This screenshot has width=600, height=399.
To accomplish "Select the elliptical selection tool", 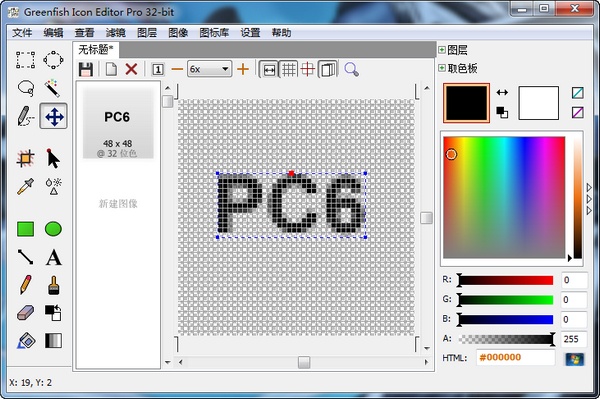I will tap(53, 60).
